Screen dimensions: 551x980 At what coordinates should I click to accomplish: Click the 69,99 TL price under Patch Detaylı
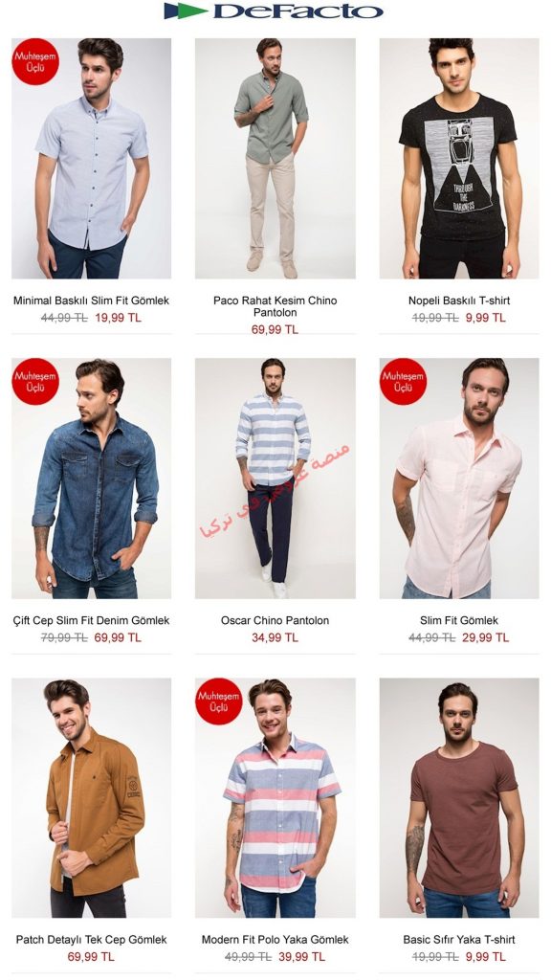91,957
